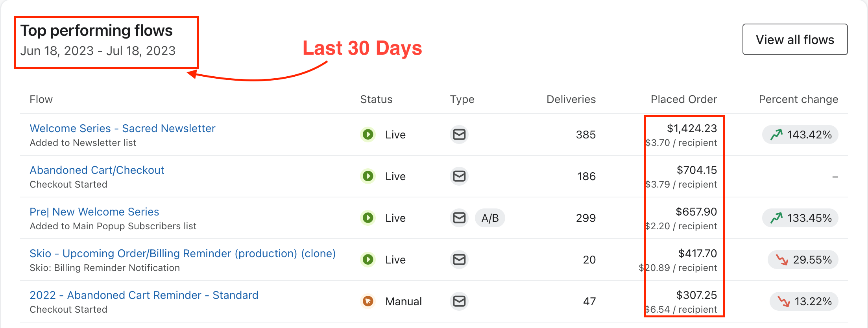Open the Abandoned Cart/Checkout flow link
The height and width of the screenshot is (328, 868).
(x=97, y=170)
